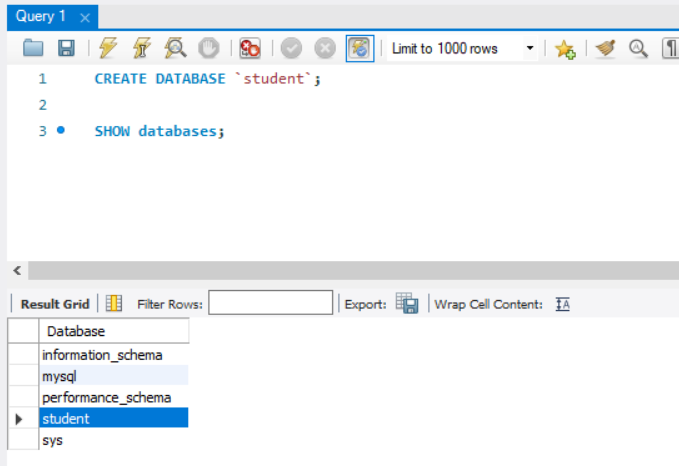The image size is (679, 466).
Task: Toggle the auto-commit mode button
Action: (x=359, y=48)
